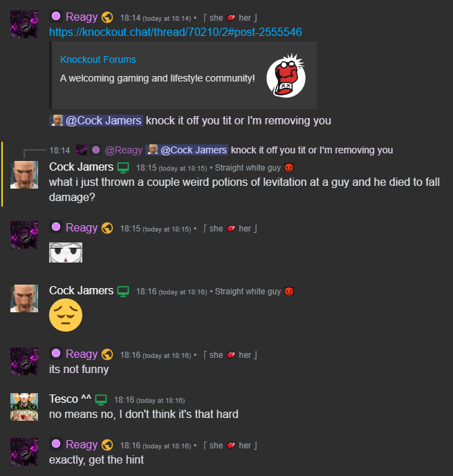Image resolution: width=453 pixels, height=476 pixels.
Task: Click the red devil emoji next to Straight white guy at 18:15
Action: [x=288, y=168]
